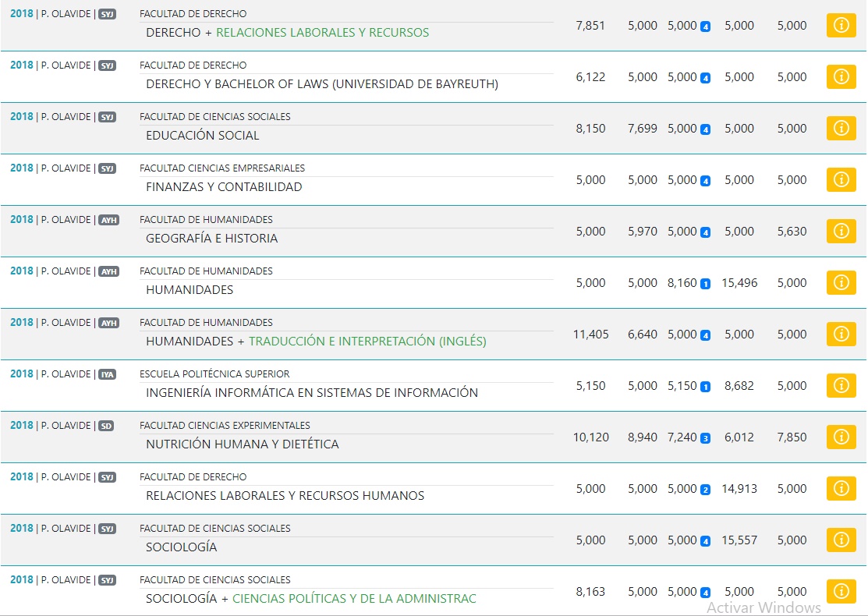868x616 pixels.
Task: Open info icon for Educación Social row
Action: click(841, 128)
